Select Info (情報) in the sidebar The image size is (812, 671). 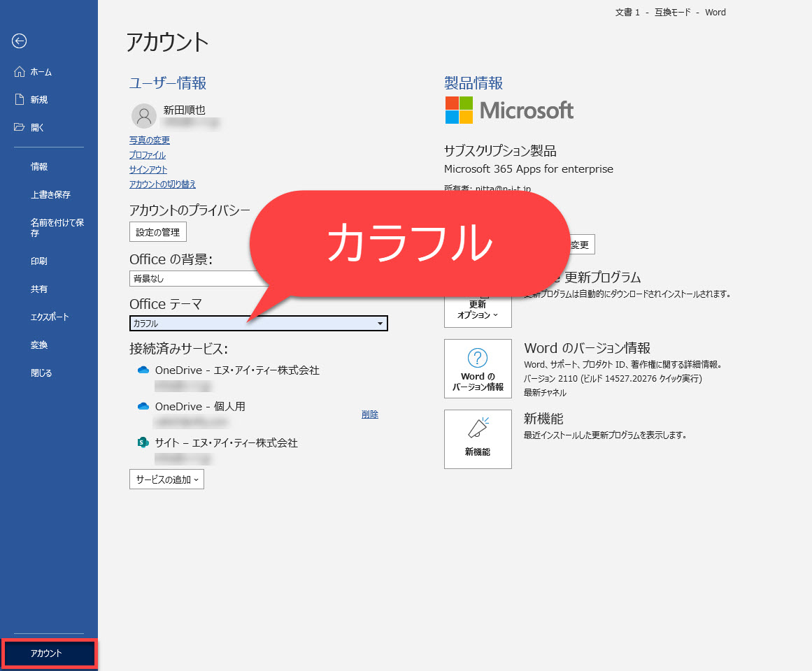click(x=39, y=167)
